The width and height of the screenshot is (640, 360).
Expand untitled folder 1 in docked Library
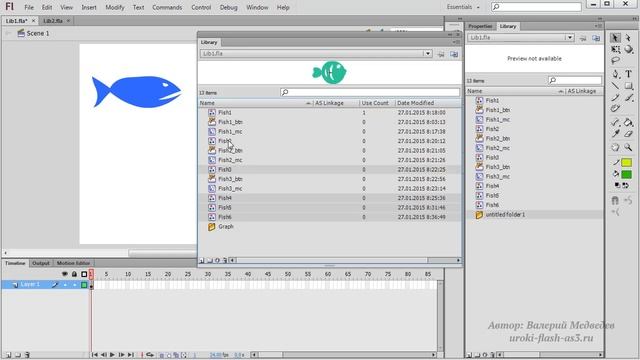coord(479,215)
